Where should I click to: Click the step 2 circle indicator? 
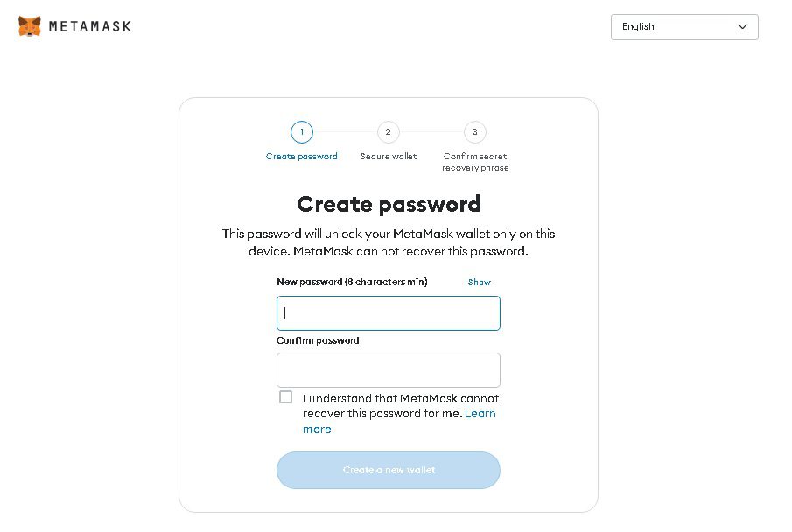[x=388, y=132]
